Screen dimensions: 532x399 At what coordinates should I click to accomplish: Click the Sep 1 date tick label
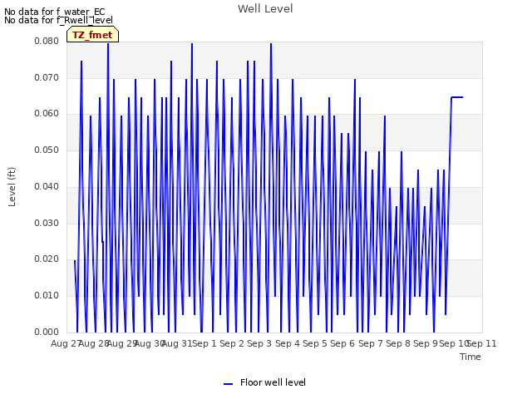point(204,343)
